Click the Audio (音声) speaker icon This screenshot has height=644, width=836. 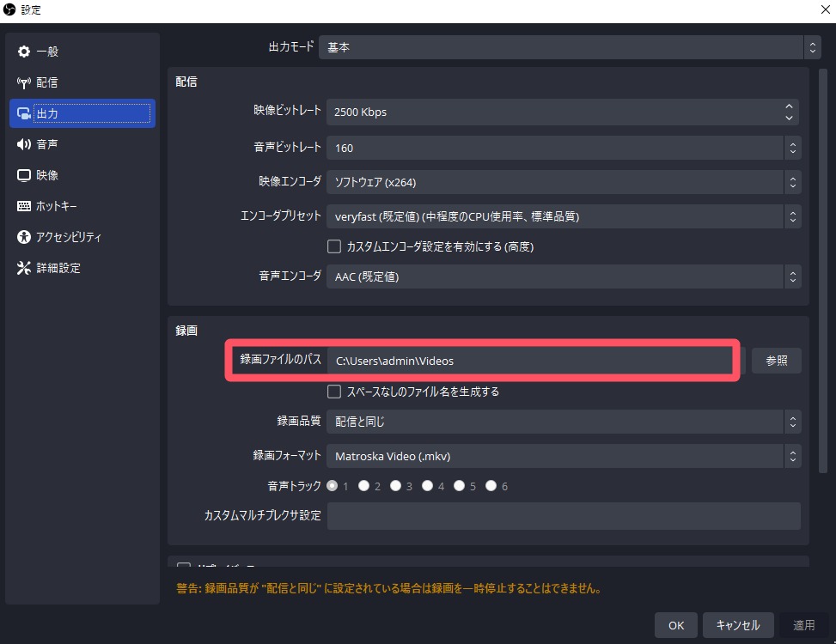coord(24,144)
